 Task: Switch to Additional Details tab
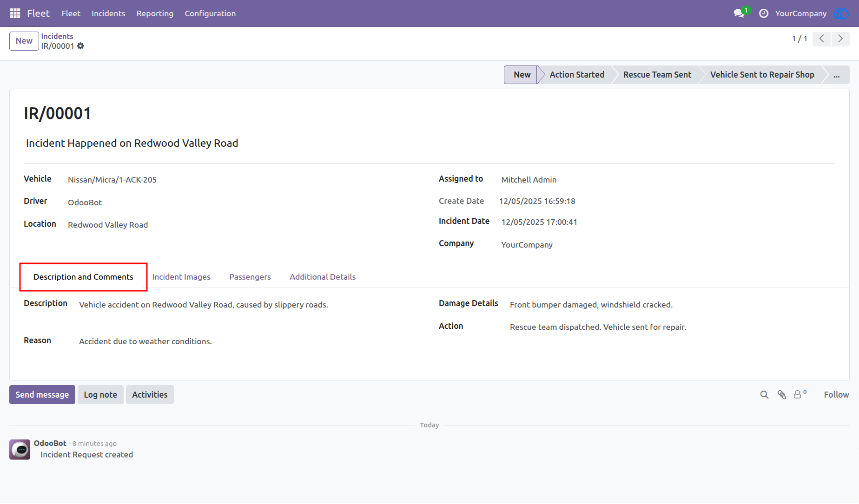[x=323, y=277]
